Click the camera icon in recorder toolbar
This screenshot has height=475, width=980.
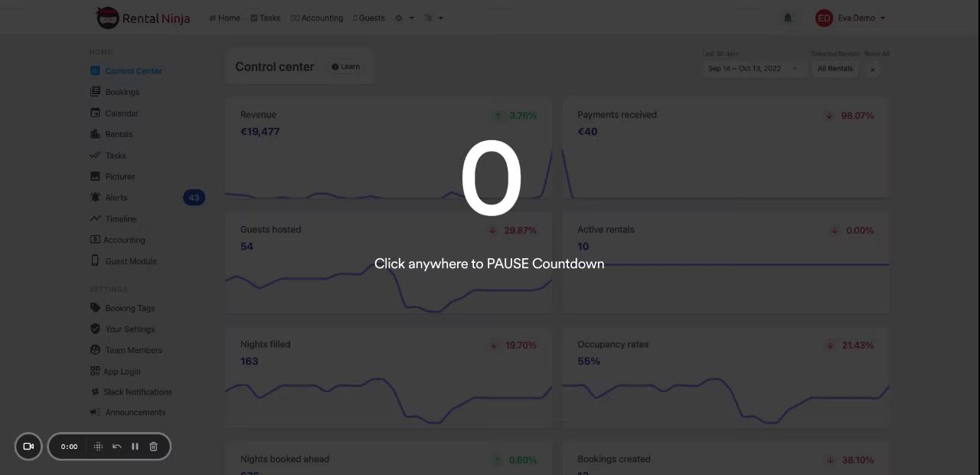pos(28,446)
